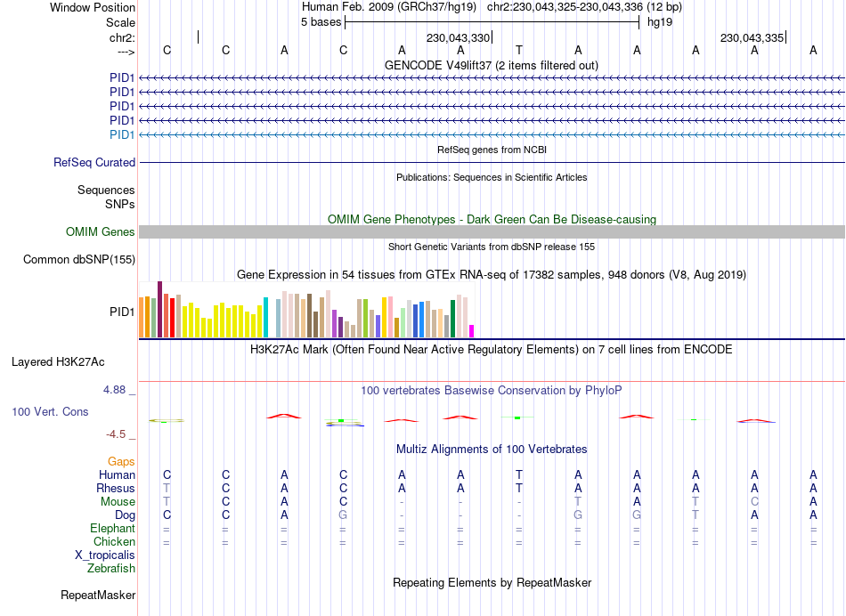Open Repeating Elements by RepeatMasker title
Image resolution: width=846 pixels, height=616 pixels.
pyautogui.click(x=492, y=582)
